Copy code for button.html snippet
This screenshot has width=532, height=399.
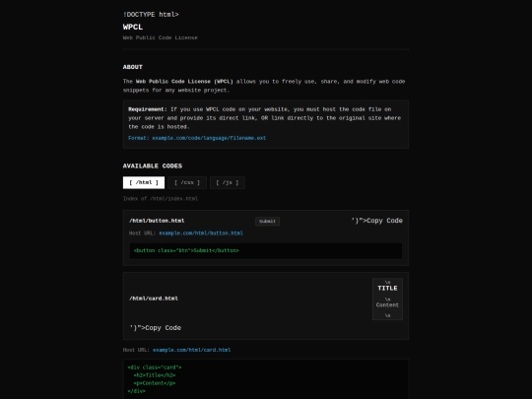(377, 221)
